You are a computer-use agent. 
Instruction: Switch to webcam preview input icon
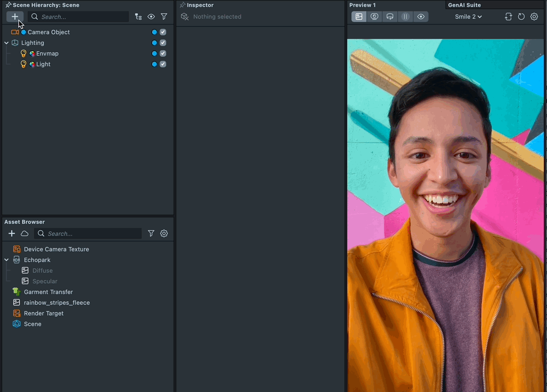(374, 17)
